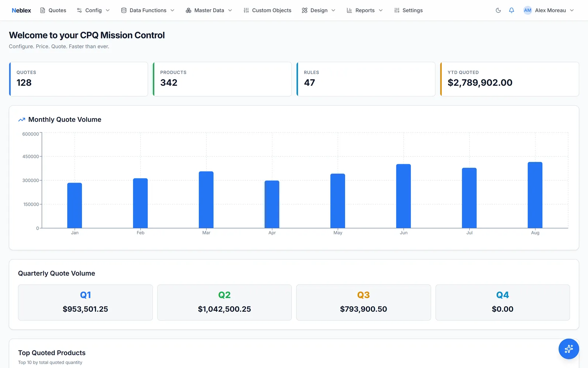Click the Products 342 stat card
588x368 pixels.
pyautogui.click(x=222, y=79)
